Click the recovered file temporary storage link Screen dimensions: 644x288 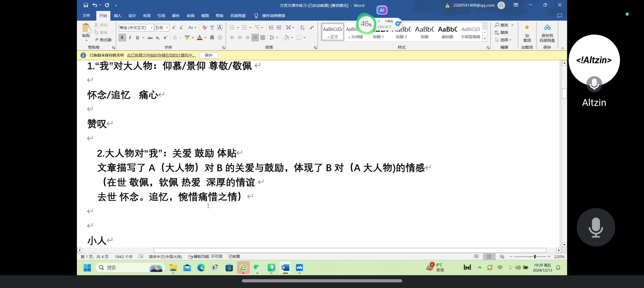tap(161, 55)
